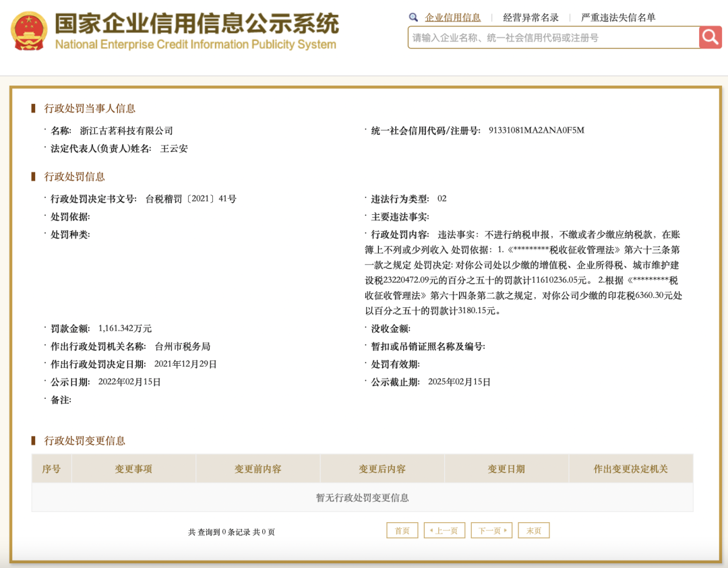728x568 pixels.
Task: Click the 暂扣或吊销证照名称及编号 label
Action: (427, 346)
